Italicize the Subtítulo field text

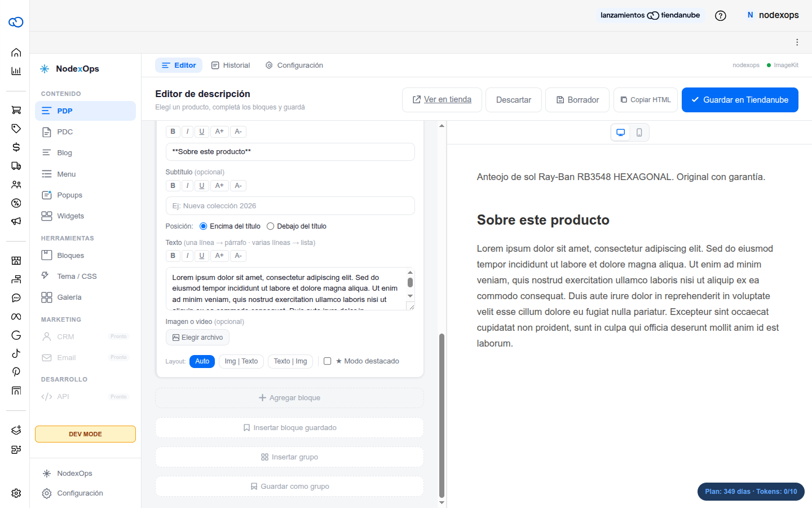187,186
